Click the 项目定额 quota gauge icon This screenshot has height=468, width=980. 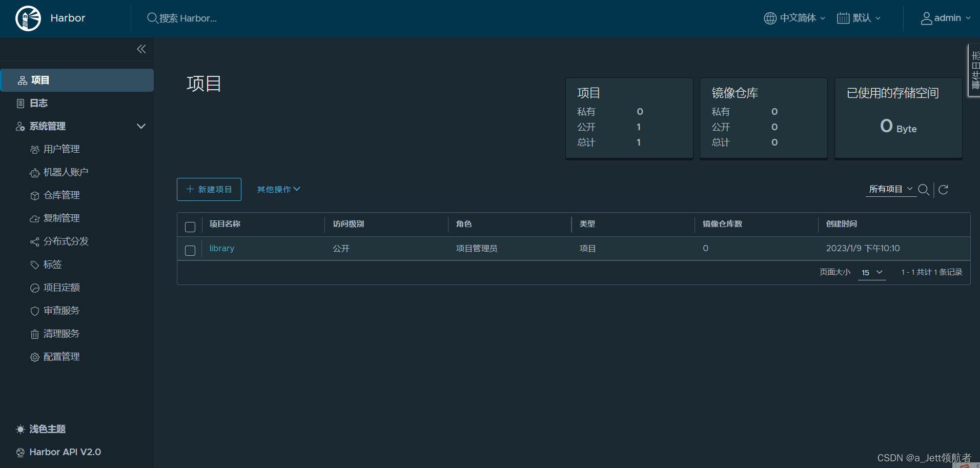(x=35, y=288)
